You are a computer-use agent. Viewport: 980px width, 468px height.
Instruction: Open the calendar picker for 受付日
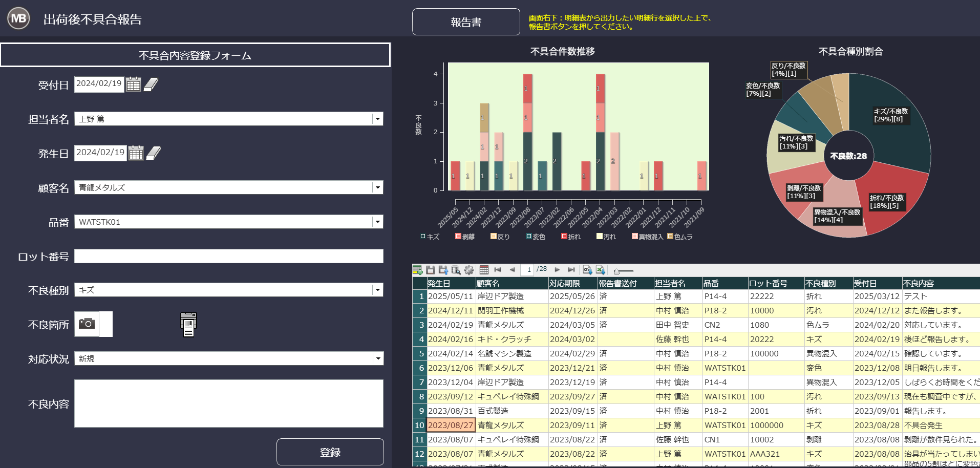134,84
